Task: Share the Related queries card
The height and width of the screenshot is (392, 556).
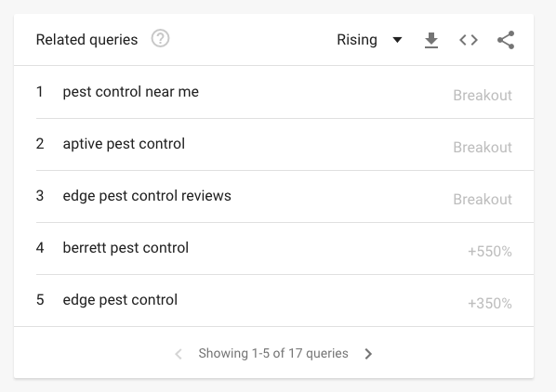Action: pos(506,40)
